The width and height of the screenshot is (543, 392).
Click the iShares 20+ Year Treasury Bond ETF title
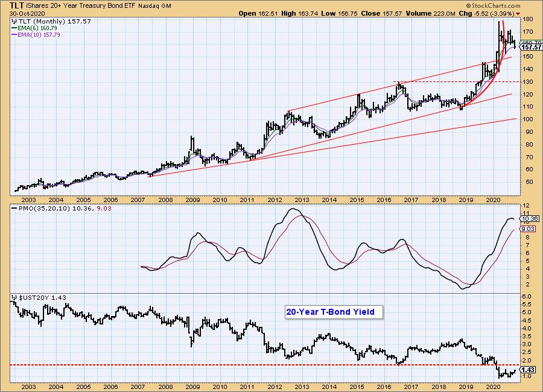(81, 6)
